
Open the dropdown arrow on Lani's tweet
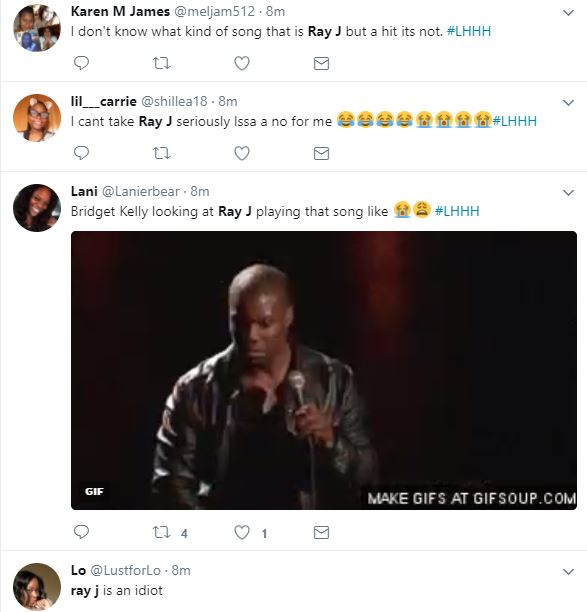click(568, 193)
